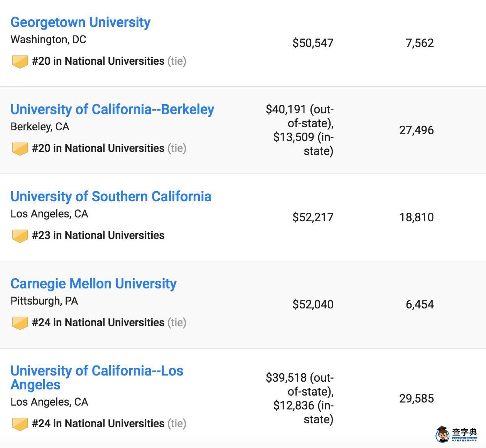Click Georgetown's $50,547 tuition value
The height and width of the screenshot is (448, 486).
(x=313, y=43)
